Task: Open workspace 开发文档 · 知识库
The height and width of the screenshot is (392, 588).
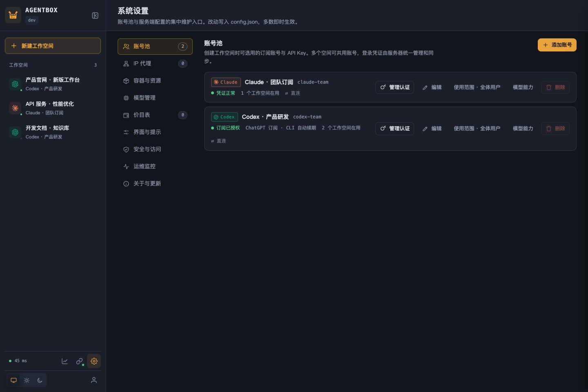Action: point(53,132)
